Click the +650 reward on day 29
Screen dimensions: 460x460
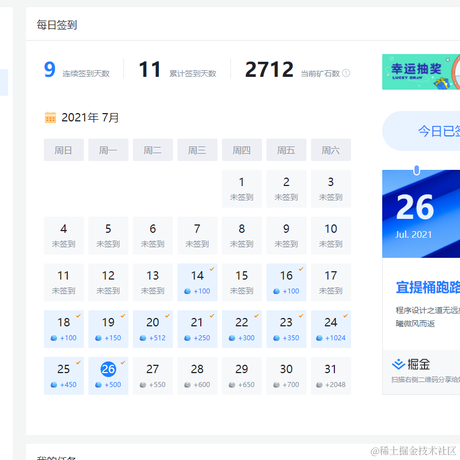pos(246,385)
